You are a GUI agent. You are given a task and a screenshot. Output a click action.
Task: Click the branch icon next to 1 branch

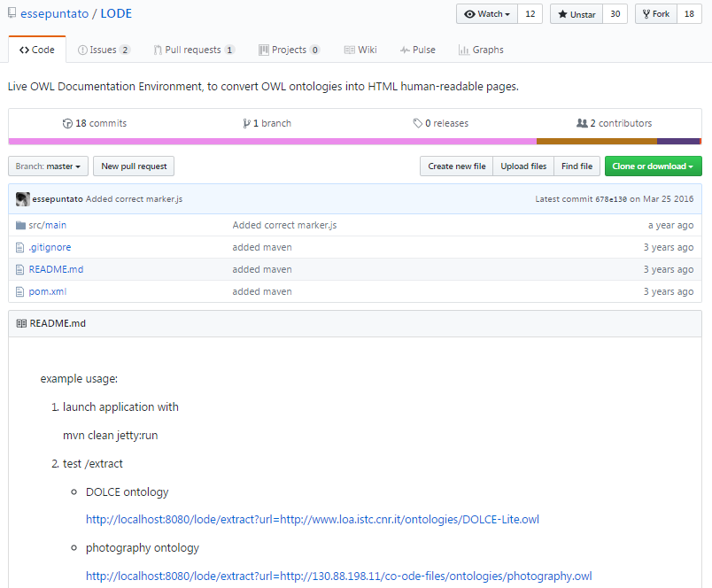click(246, 123)
